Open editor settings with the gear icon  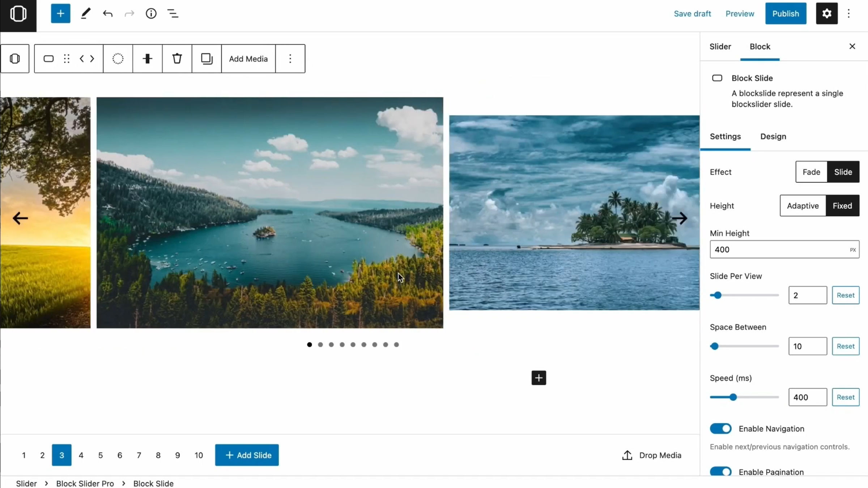(826, 13)
